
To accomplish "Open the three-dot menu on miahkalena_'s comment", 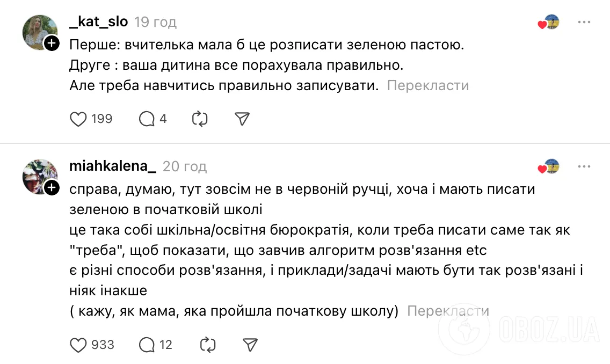I will (584, 166).
